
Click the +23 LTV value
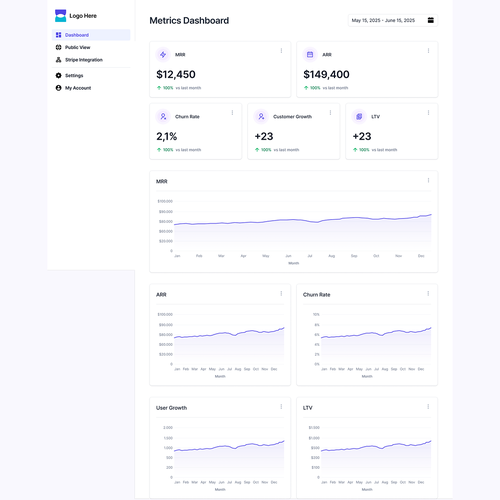point(362,136)
